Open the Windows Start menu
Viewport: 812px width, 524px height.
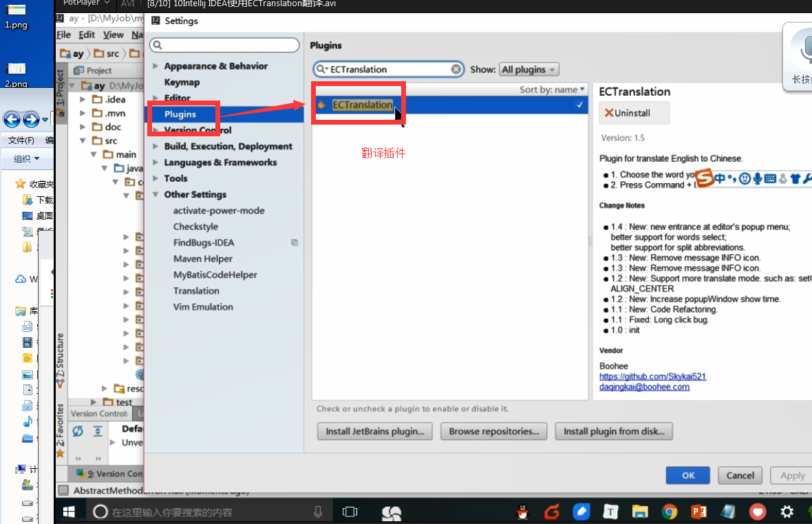(x=69, y=512)
